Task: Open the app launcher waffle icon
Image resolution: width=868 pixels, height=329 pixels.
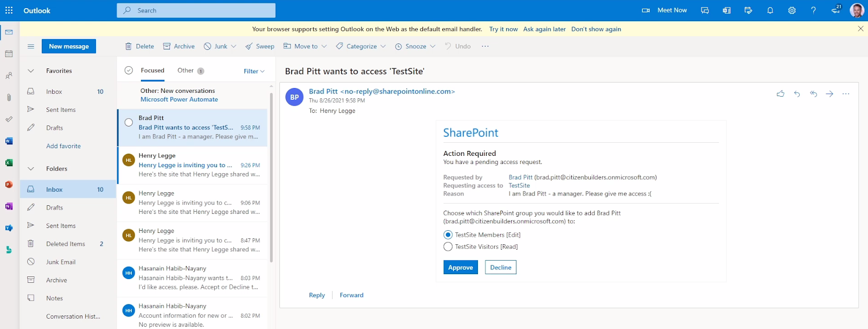Action: pyautogui.click(x=9, y=10)
